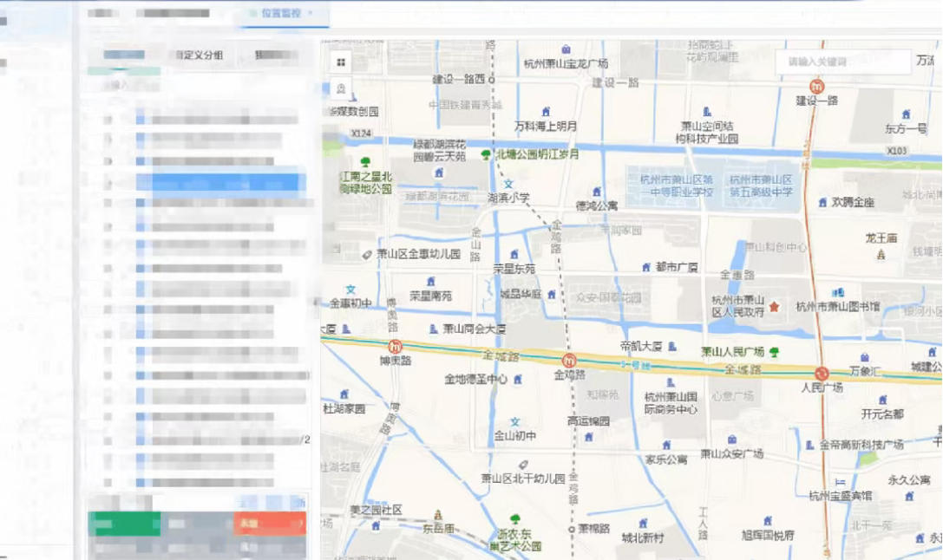
Task: Click the 博奥路 metro station icon
Action: tap(396, 346)
